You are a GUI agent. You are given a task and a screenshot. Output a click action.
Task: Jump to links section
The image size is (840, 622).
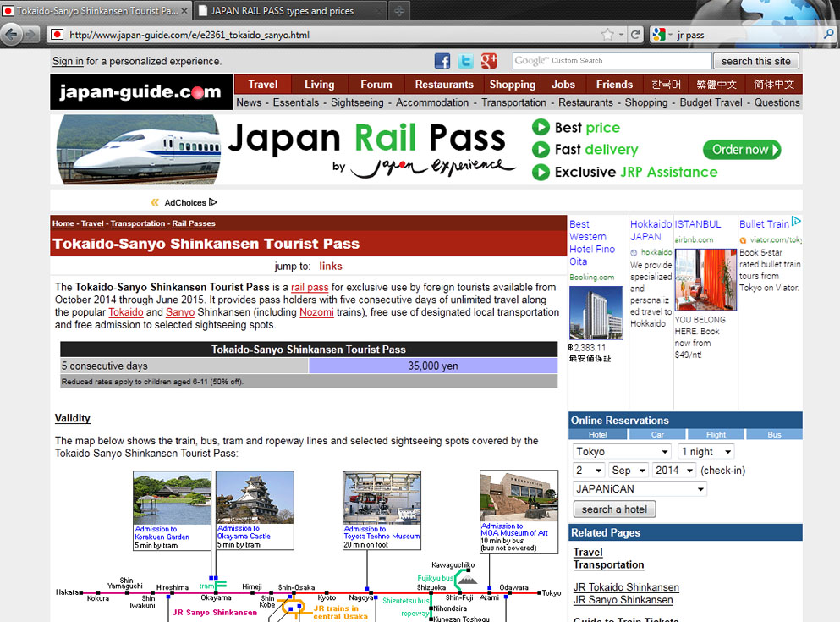click(331, 266)
